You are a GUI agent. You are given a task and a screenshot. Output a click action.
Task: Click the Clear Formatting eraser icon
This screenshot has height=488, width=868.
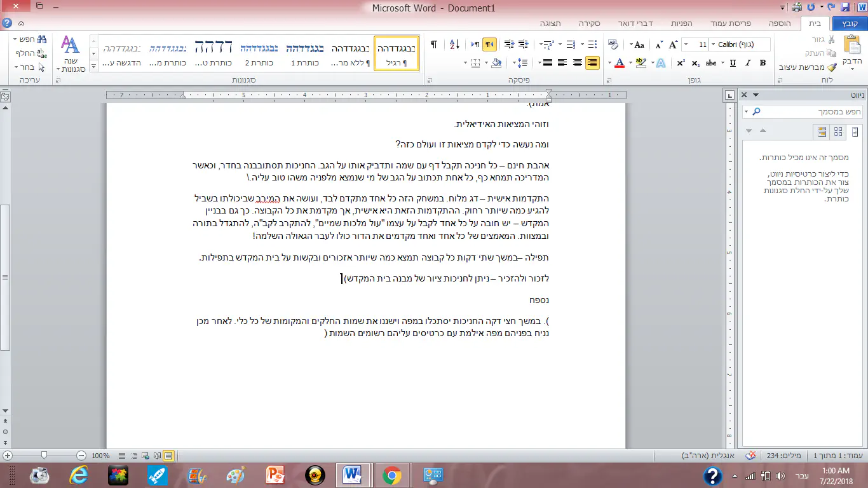click(x=613, y=45)
